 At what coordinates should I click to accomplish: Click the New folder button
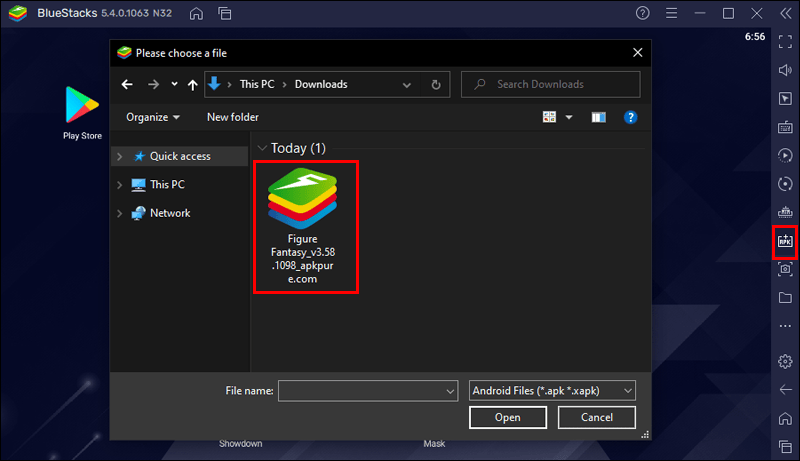(233, 117)
